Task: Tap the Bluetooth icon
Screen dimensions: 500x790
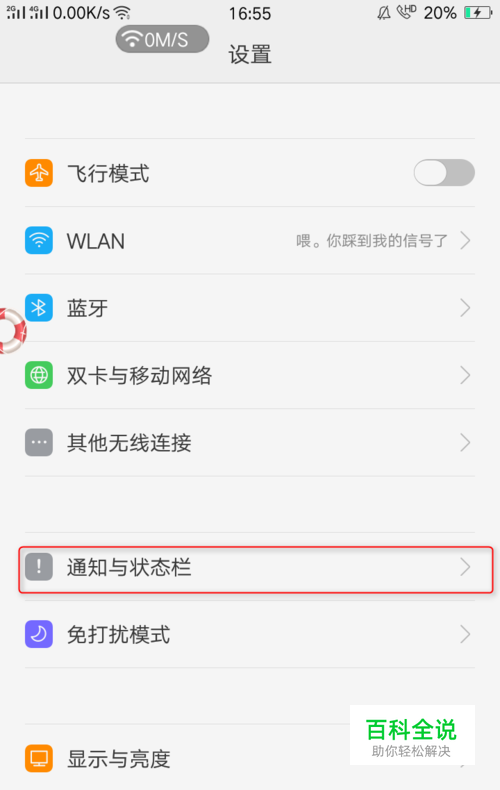Action: (x=39, y=308)
